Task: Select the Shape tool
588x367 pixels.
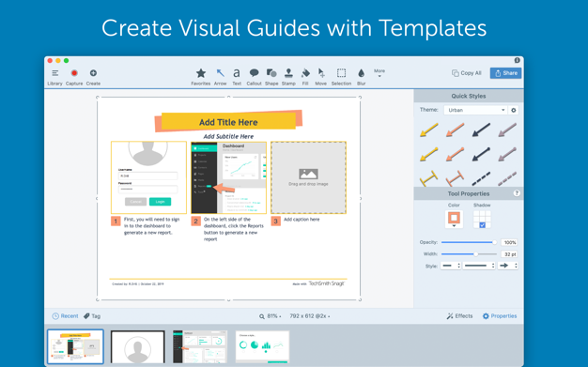Action: pos(271,77)
